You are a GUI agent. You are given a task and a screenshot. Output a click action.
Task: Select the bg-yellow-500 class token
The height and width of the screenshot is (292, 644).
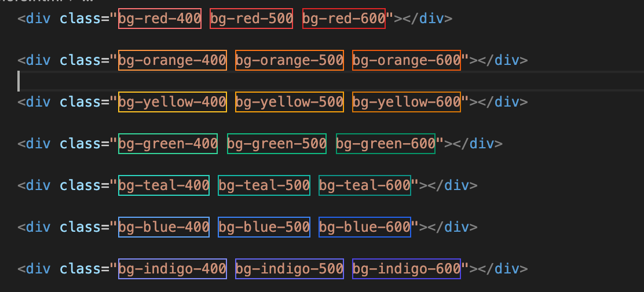(290, 102)
